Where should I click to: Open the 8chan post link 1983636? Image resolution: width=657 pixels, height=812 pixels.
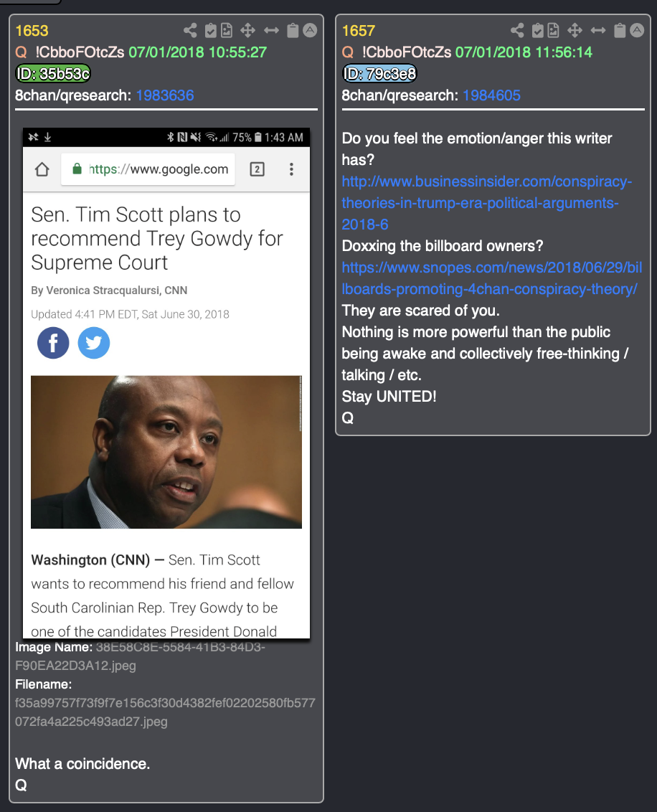tap(165, 95)
